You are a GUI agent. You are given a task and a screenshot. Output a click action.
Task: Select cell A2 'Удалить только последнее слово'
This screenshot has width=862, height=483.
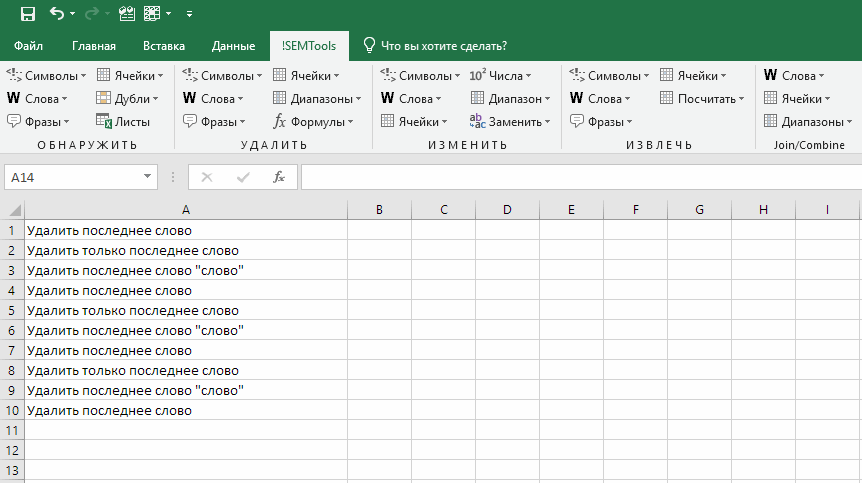(186, 251)
